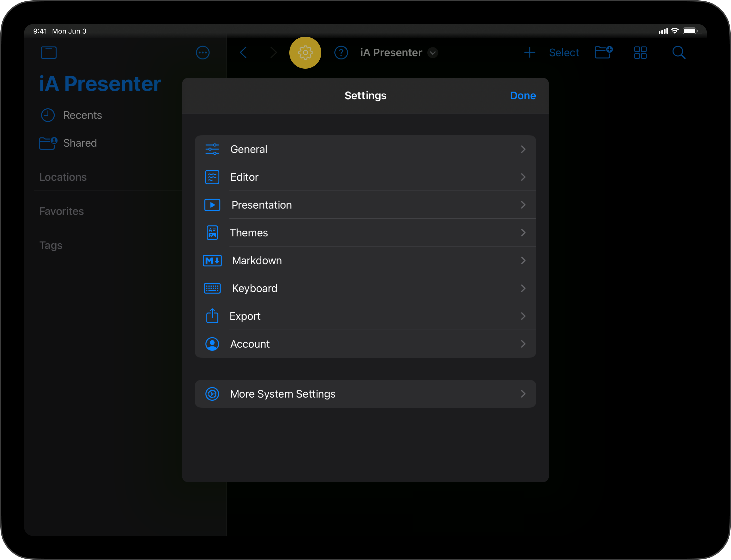Click the Export share icon

pos(212,316)
